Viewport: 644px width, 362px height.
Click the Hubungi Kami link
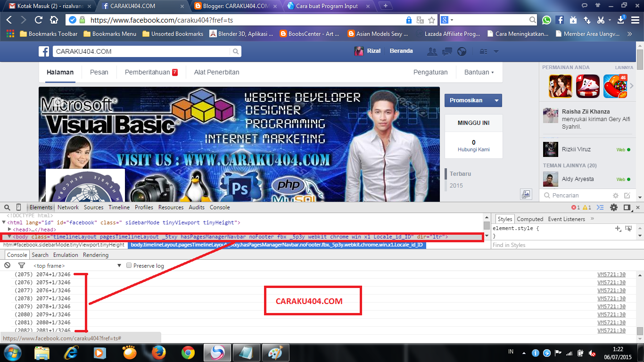point(473,149)
